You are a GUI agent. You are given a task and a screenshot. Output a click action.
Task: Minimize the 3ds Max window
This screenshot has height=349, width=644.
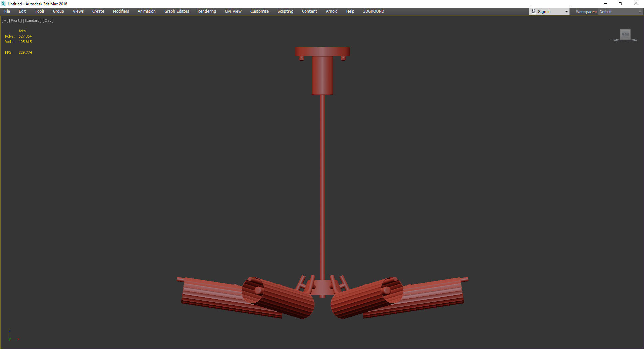[605, 4]
